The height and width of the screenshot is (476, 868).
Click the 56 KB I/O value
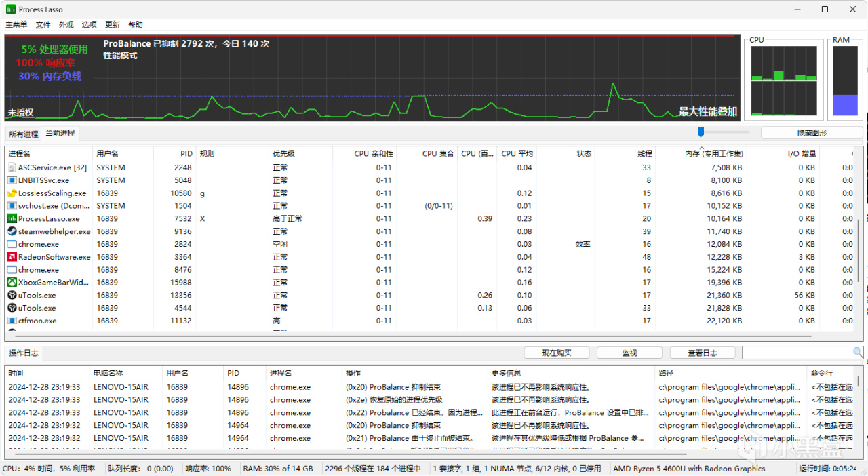point(805,295)
